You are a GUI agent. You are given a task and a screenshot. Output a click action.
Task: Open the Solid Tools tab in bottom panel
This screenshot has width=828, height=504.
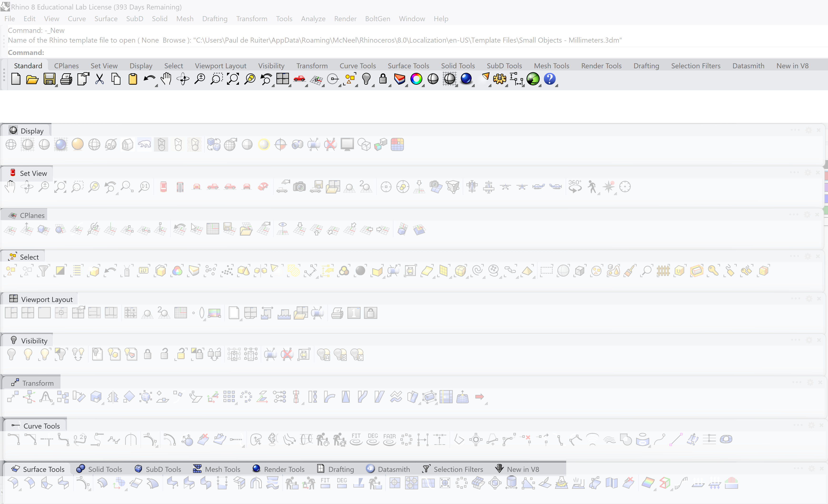(100, 469)
